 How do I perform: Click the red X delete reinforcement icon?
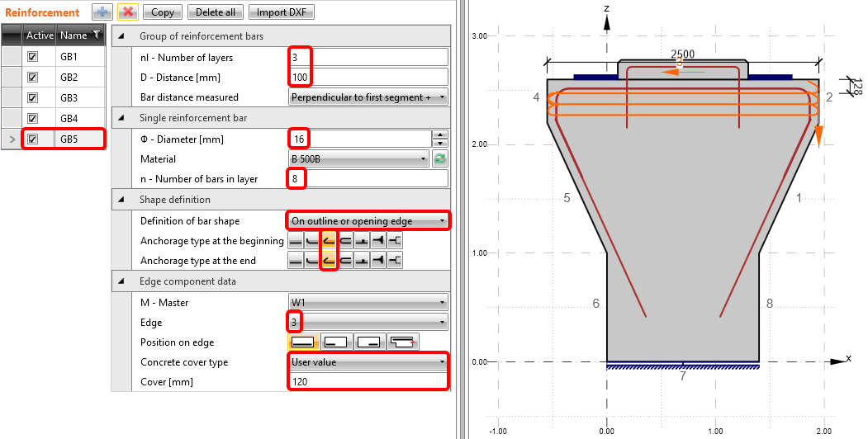pos(128,12)
